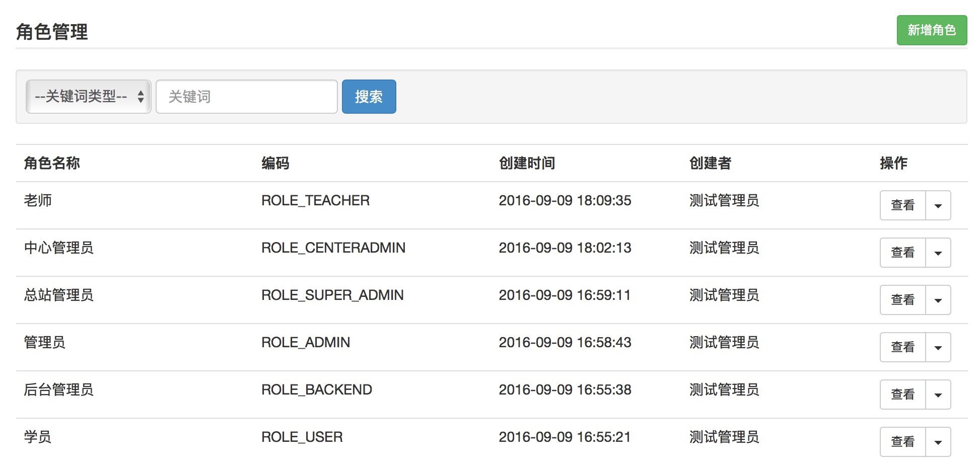Image resolution: width=980 pixels, height=466 pixels.
Task: Open the caret dropdown for ROLE_USER row
Action: [x=938, y=442]
